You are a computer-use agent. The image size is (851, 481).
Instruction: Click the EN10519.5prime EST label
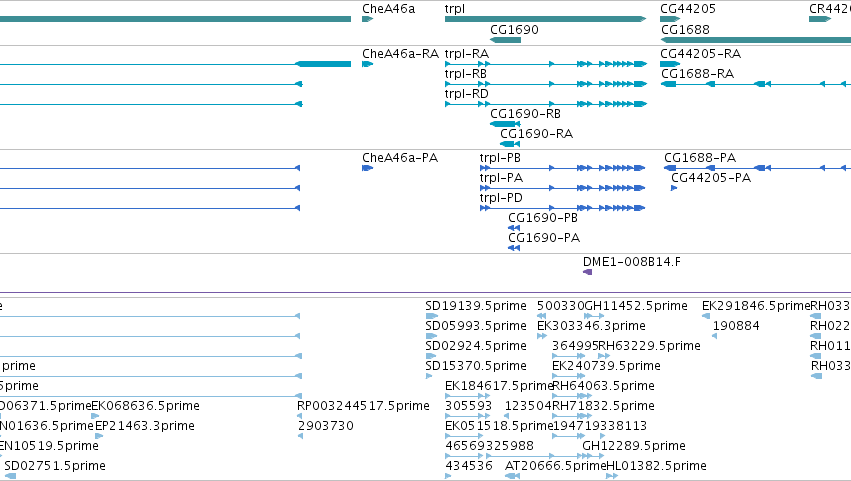[49, 446]
